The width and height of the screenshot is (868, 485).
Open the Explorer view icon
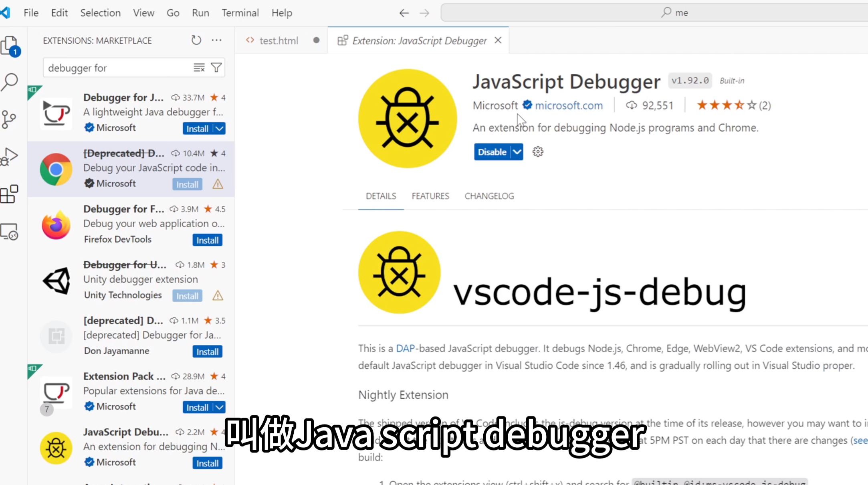click(10, 45)
